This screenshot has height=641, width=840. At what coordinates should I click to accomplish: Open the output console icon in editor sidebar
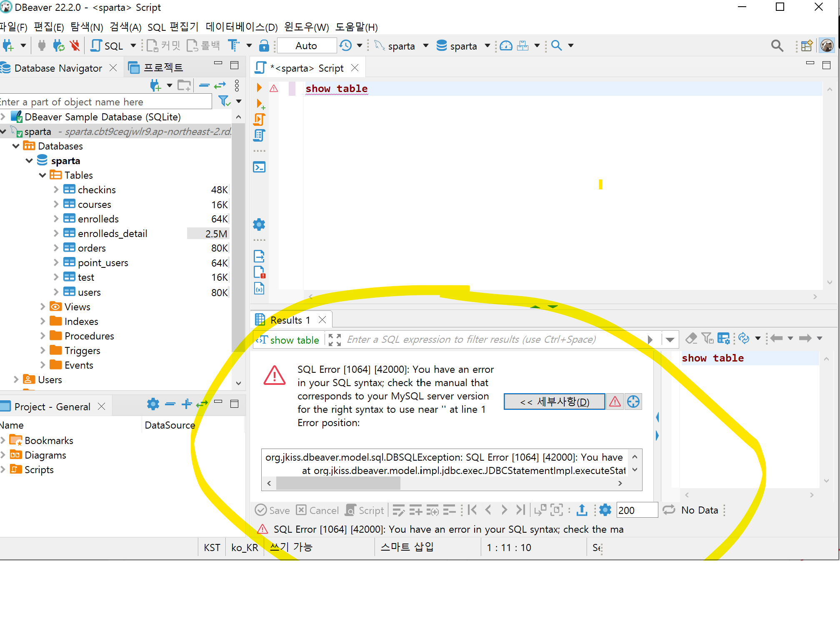pos(259,167)
